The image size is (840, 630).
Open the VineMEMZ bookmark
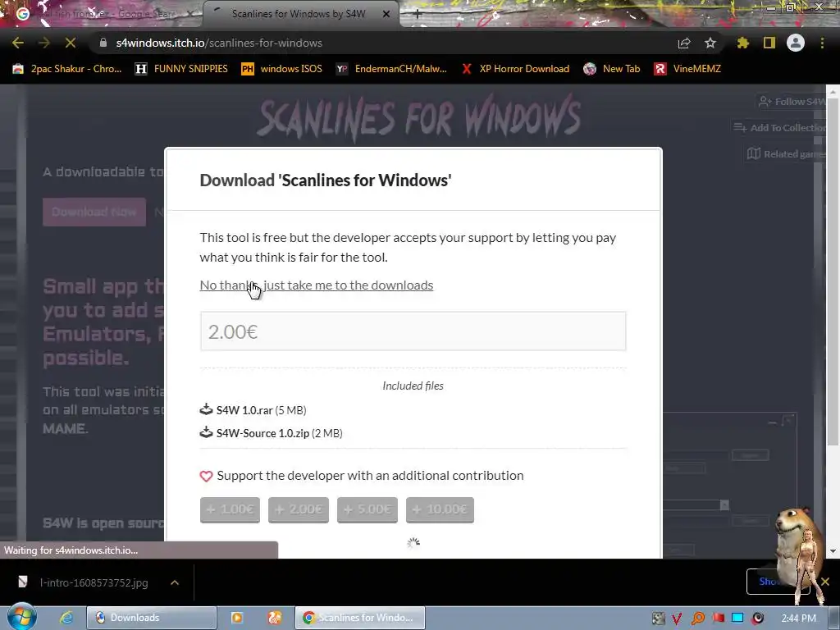pos(687,69)
